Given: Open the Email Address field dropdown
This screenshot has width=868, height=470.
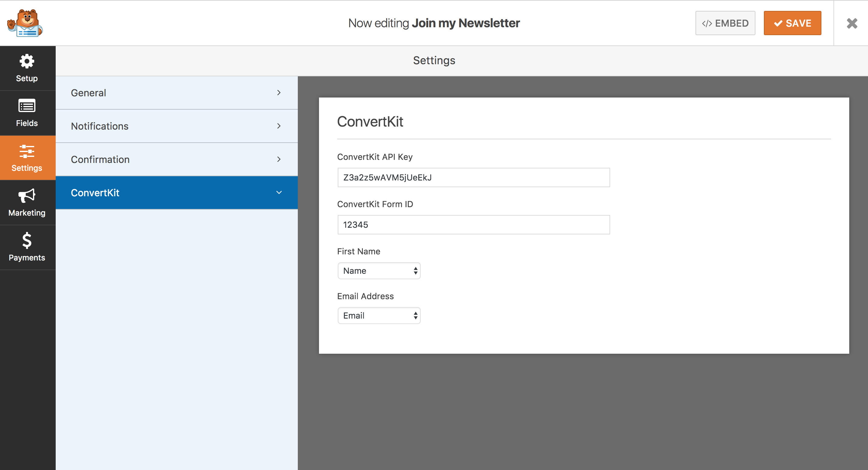Looking at the screenshot, I should tap(379, 316).
